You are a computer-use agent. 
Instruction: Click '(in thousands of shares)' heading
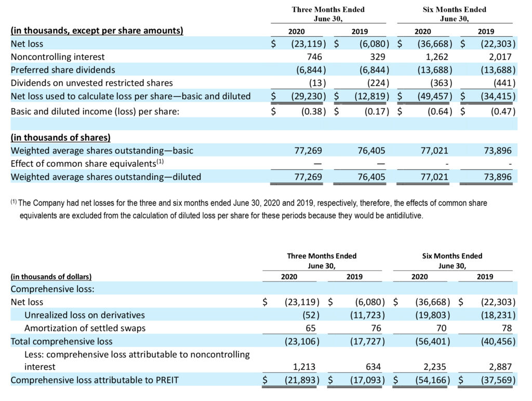tap(61, 138)
